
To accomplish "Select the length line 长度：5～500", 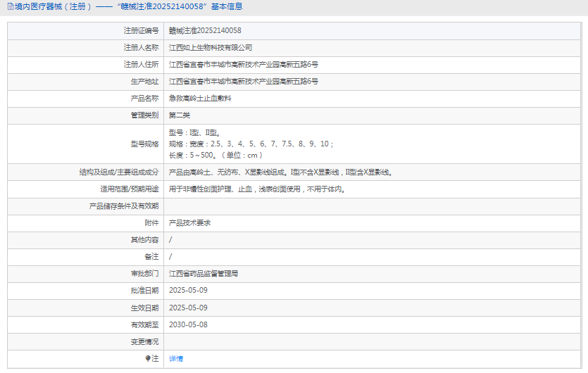I will pyautogui.click(x=216, y=156).
